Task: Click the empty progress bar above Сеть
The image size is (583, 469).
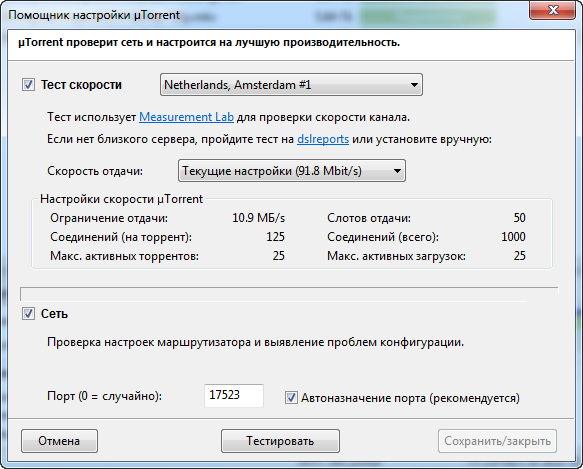Action: coord(289,294)
